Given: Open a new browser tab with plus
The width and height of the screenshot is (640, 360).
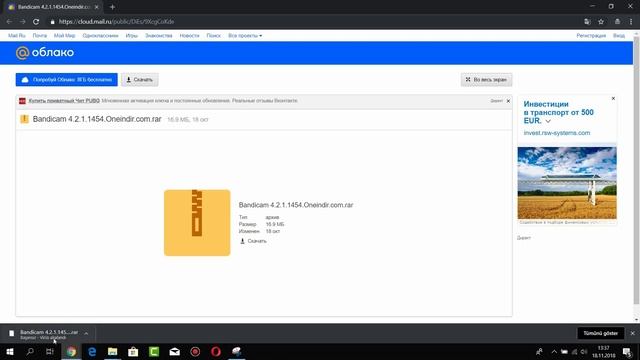Looking at the screenshot, I should tap(112, 7).
